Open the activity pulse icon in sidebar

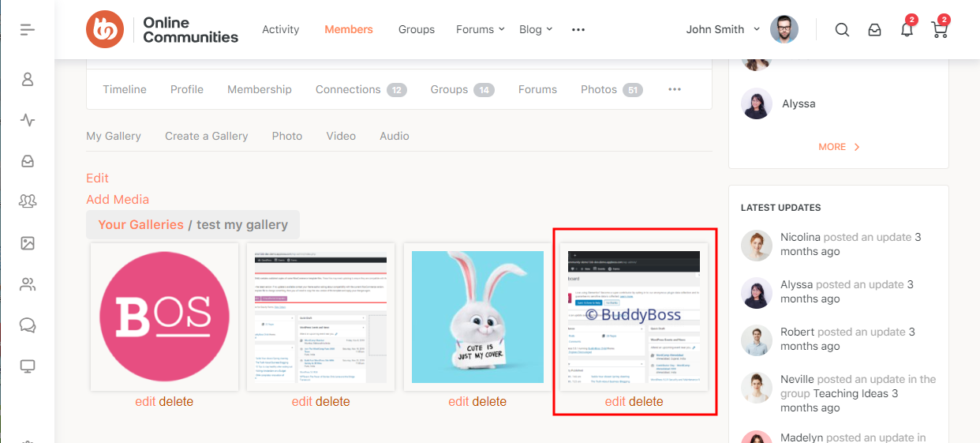(28, 120)
